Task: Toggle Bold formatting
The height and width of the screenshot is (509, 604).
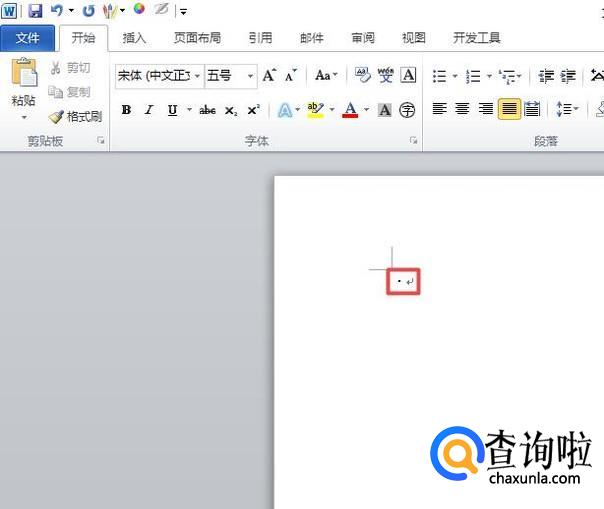Action: 126,110
